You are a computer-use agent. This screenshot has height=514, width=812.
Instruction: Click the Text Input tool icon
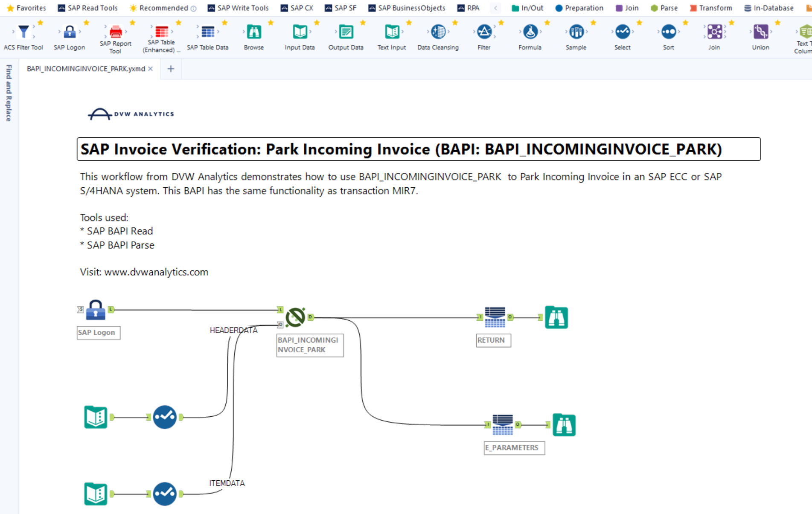tap(391, 32)
